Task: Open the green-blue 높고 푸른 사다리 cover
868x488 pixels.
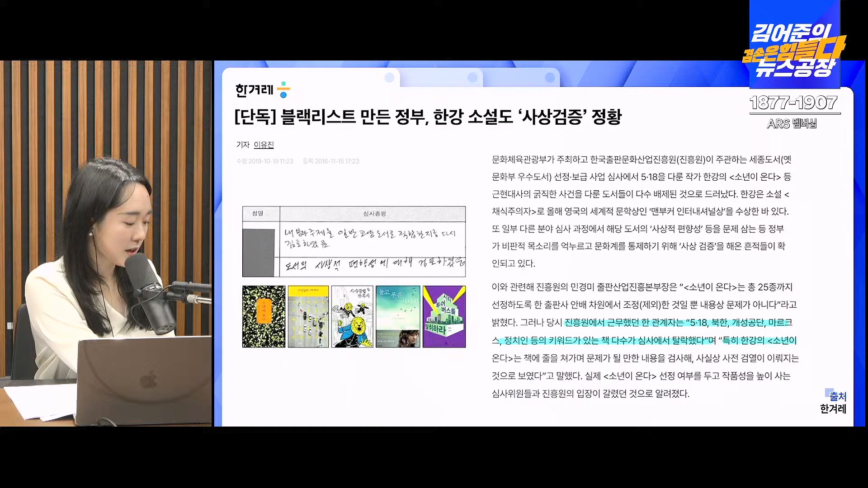Action: [x=398, y=316]
